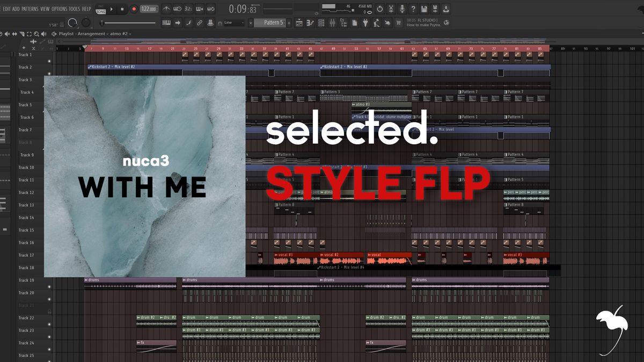The height and width of the screenshot is (362, 644).
Task: Click the question mark help icon
Action: click(413, 9)
